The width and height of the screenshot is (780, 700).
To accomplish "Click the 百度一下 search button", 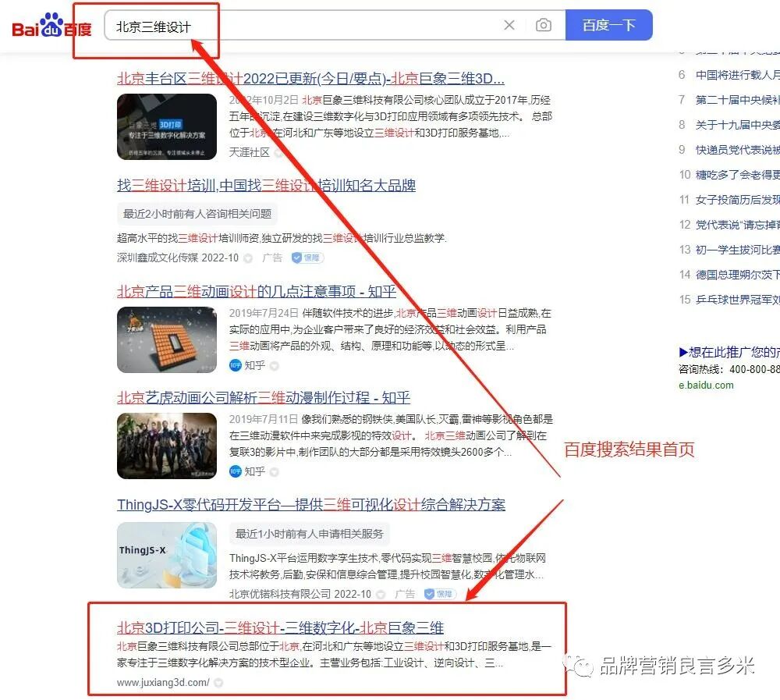I will point(609,25).
